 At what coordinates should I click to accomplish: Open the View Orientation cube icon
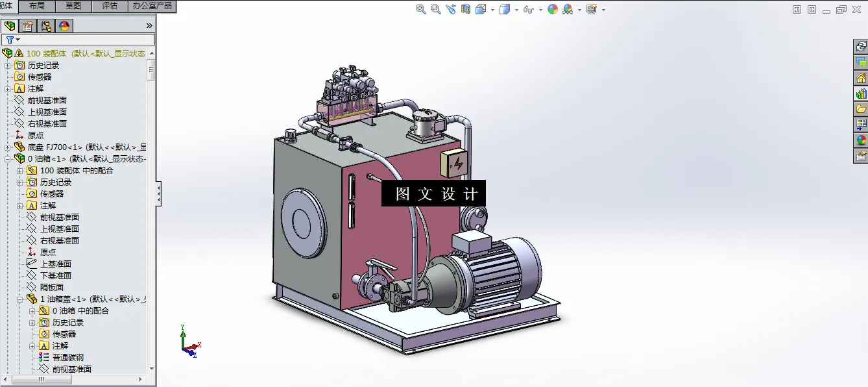point(481,9)
